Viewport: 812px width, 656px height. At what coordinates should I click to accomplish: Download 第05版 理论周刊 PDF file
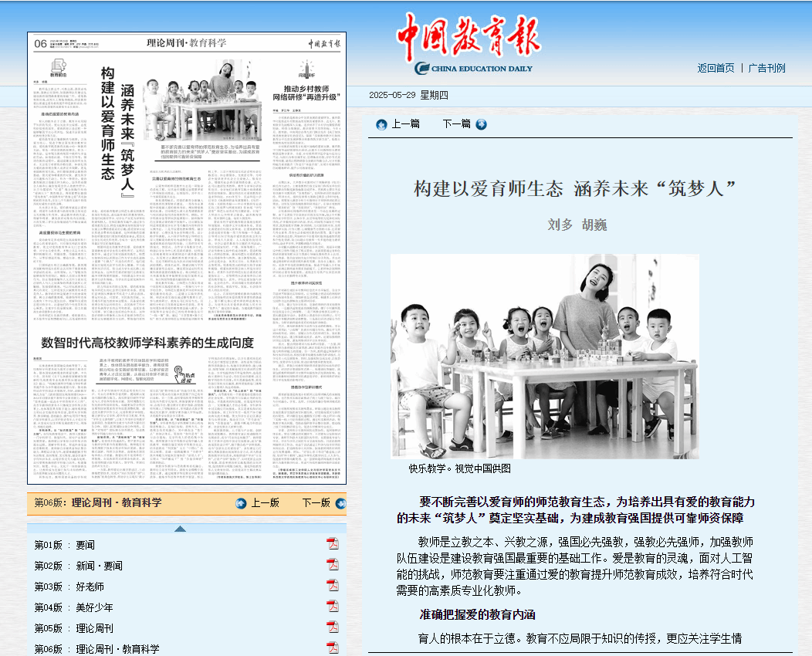click(x=333, y=627)
